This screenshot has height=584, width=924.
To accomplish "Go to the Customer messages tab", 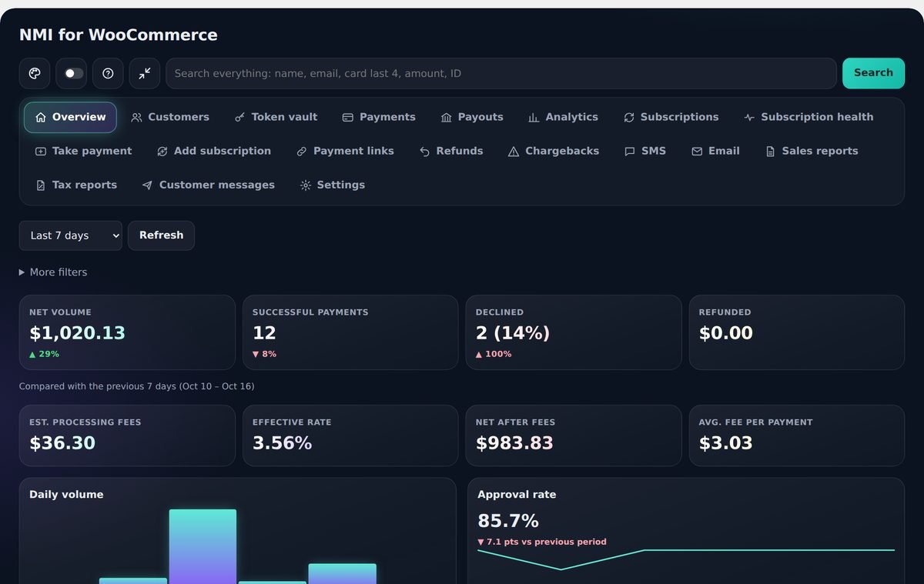I will pyautogui.click(x=209, y=185).
